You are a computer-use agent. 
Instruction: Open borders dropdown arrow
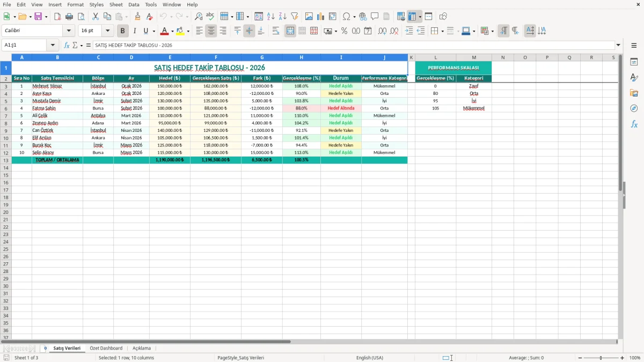(x=442, y=31)
